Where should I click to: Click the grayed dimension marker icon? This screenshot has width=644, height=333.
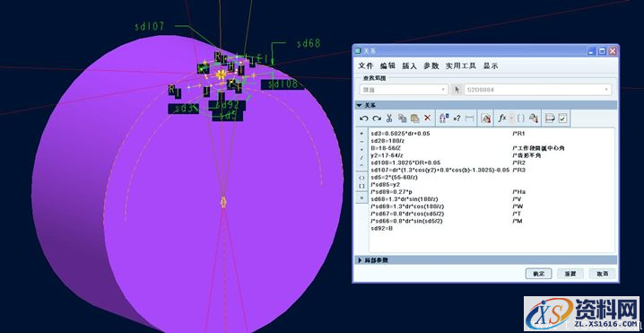pos(469,118)
